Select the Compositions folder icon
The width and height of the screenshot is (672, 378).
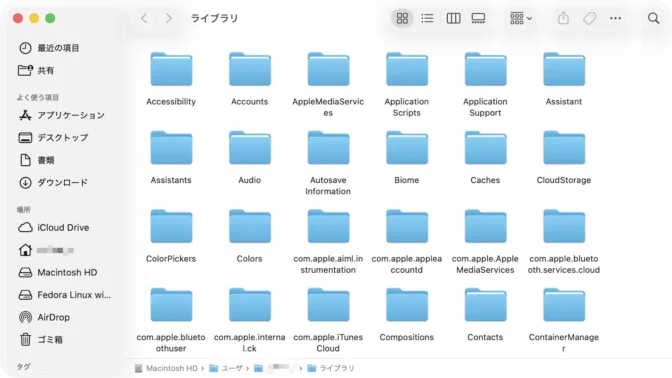point(407,305)
